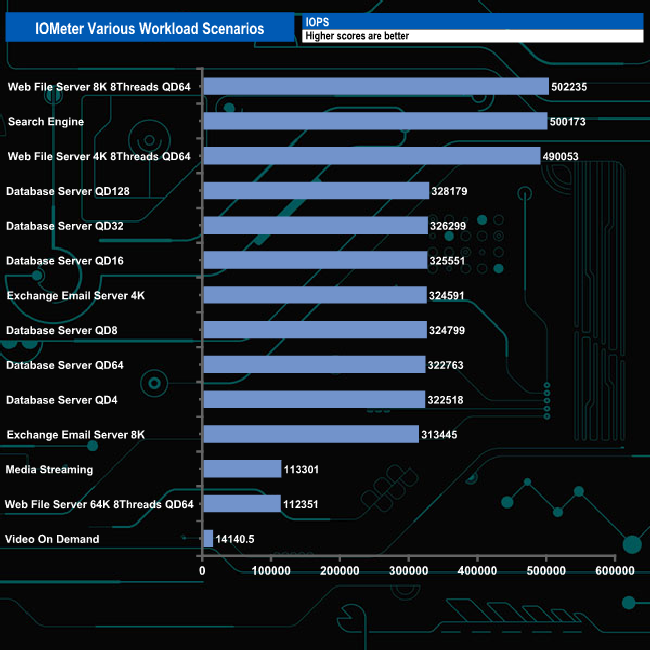Click the 14140.5 value label
The width and height of the screenshot is (650, 650).
pos(235,539)
